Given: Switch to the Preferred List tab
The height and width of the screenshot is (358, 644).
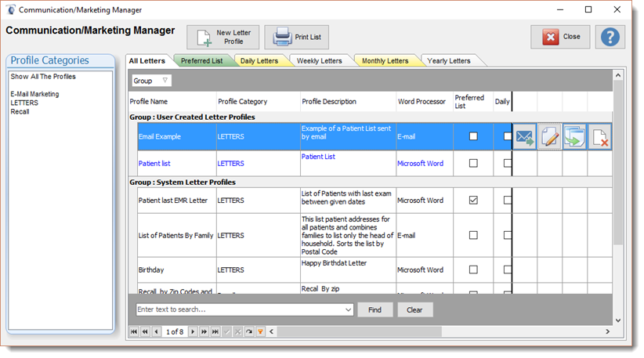Looking at the screenshot, I should tap(201, 60).
